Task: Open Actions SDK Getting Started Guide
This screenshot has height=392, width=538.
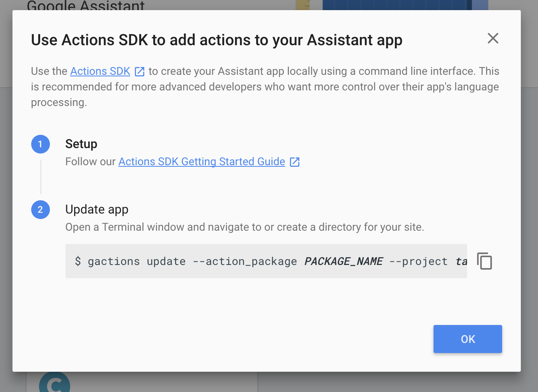Action: [x=202, y=162]
